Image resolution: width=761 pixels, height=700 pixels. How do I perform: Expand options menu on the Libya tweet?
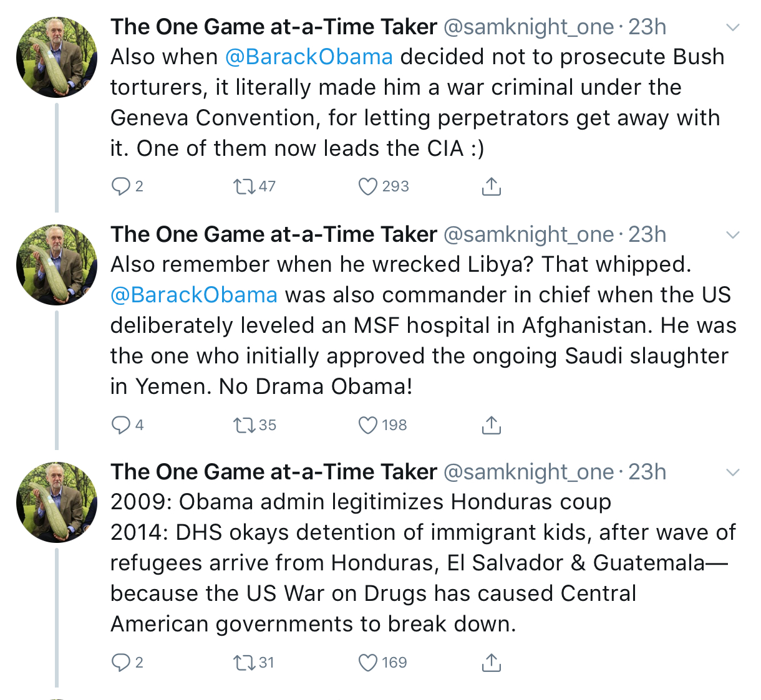[734, 235]
